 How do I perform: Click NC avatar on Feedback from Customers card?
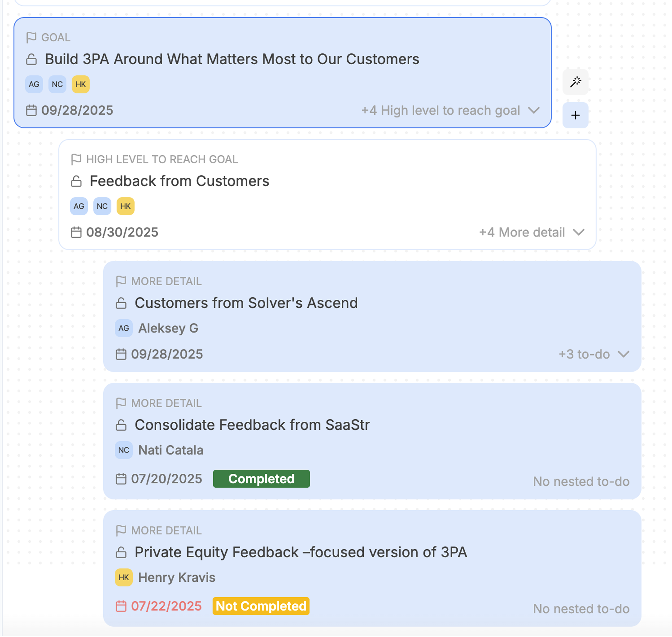pyautogui.click(x=102, y=206)
